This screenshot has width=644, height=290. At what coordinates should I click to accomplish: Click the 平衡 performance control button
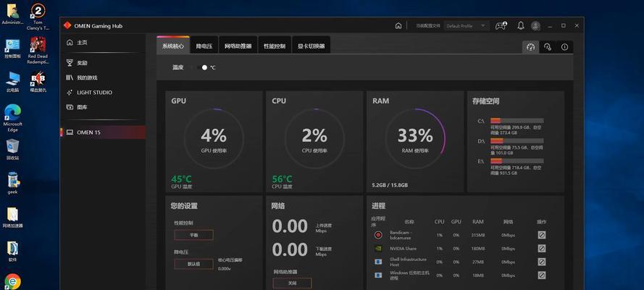pos(193,235)
